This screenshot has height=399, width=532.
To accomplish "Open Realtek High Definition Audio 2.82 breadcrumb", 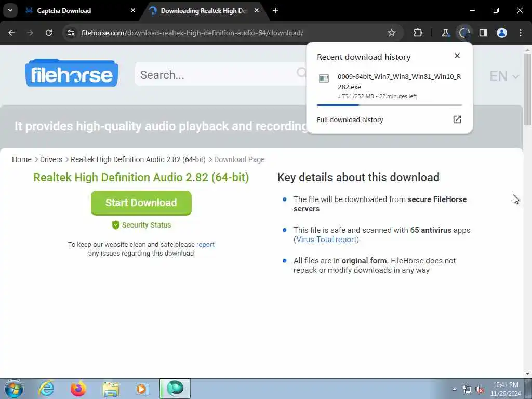I will pyautogui.click(x=138, y=159).
